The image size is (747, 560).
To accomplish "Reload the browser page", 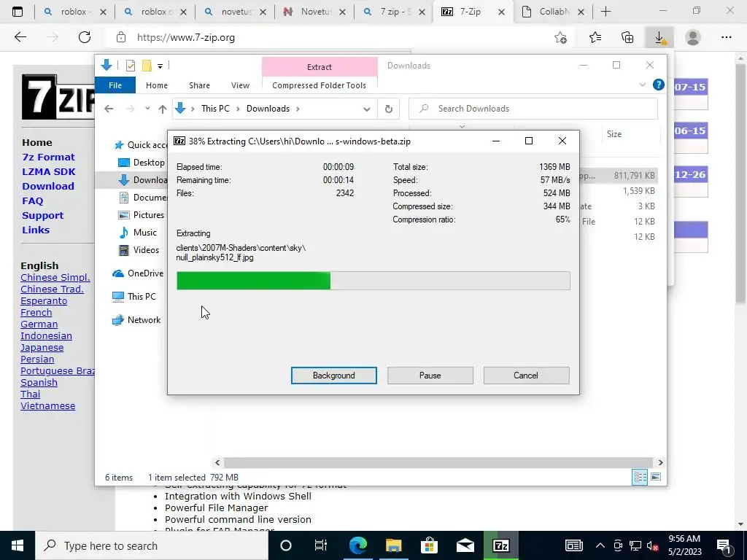I will point(85,37).
